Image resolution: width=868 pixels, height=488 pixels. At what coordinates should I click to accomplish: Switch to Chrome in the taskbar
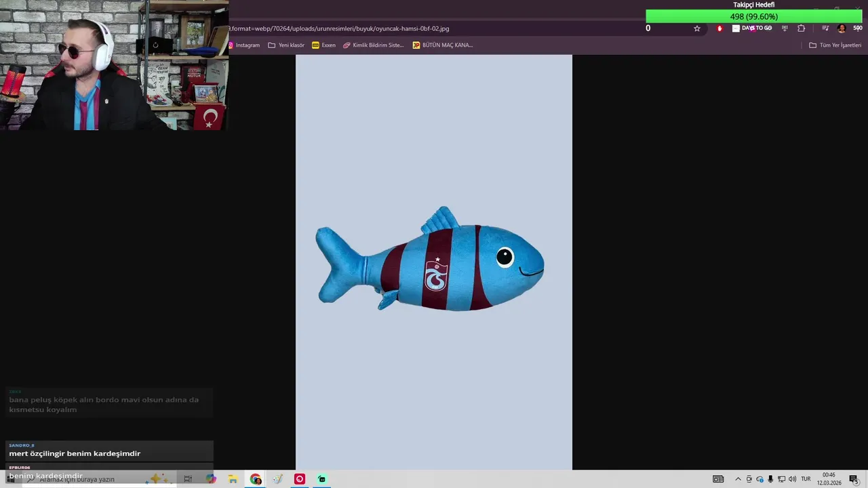[x=255, y=479]
